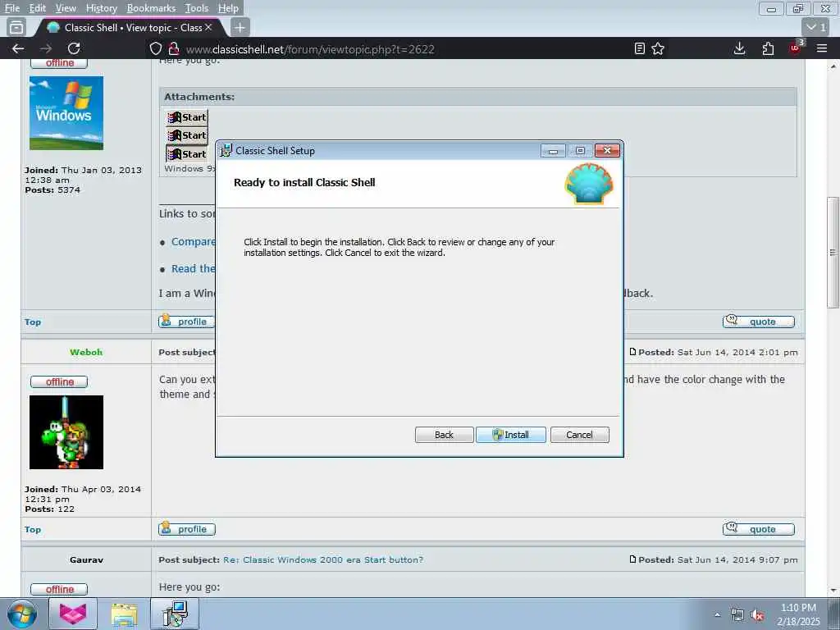Open the taskbar clock and date
Viewport: 840px width, 630px height.
click(798, 614)
